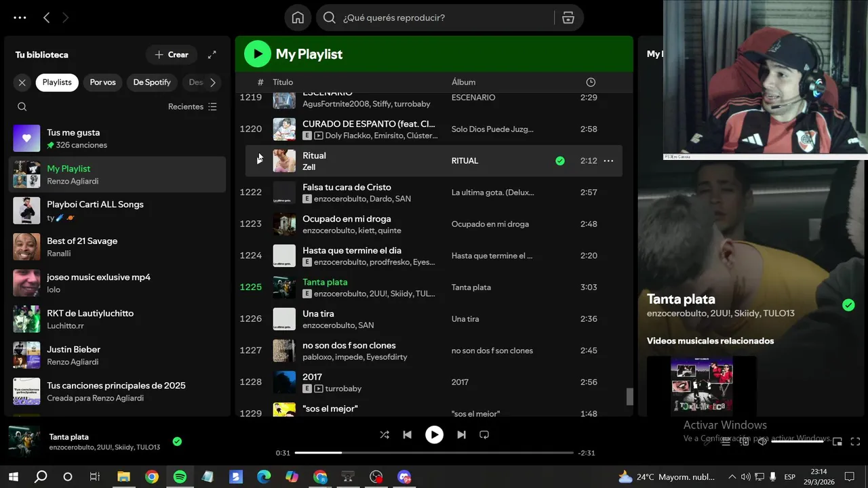Image resolution: width=868 pixels, height=488 pixels.
Task: Toggle saved checkmark on the Ritual row
Action: pos(560,161)
